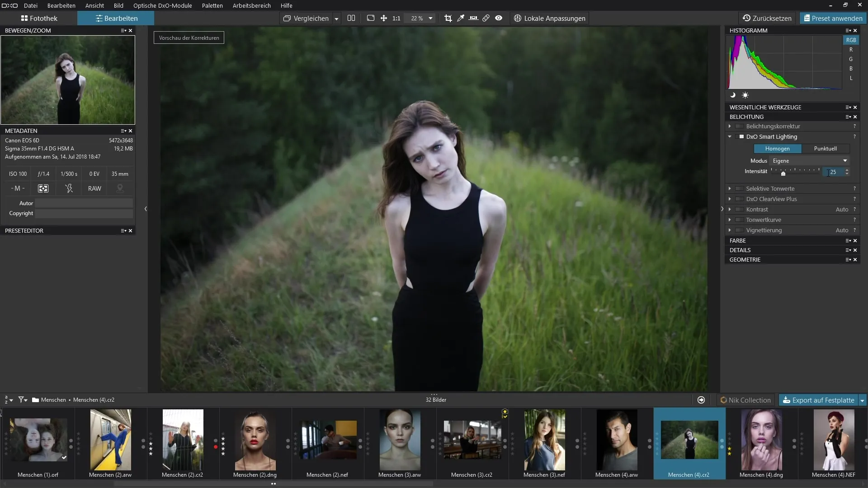Screen dimensions: 868x488
Task: Select the pan move tool
Action: point(384,18)
